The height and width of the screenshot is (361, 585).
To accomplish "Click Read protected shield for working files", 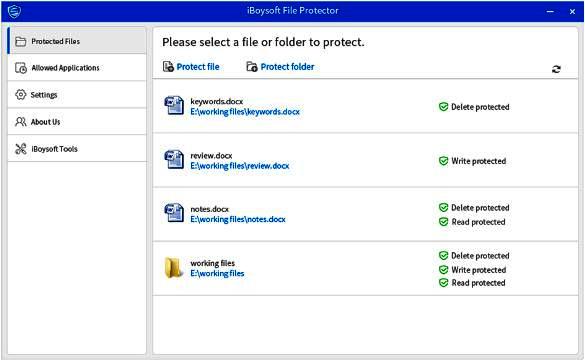I will [x=443, y=283].
